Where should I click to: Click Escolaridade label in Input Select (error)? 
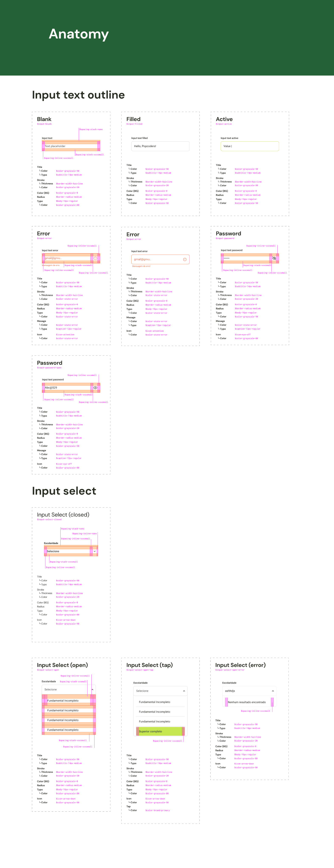[x=229, y=683]
